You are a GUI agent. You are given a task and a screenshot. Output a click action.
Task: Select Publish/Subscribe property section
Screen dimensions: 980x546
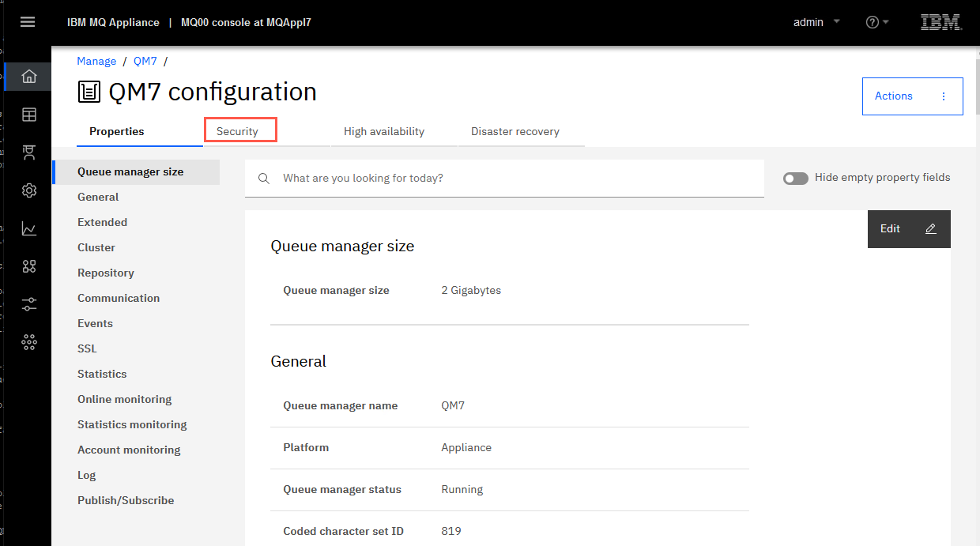[126, 501]
